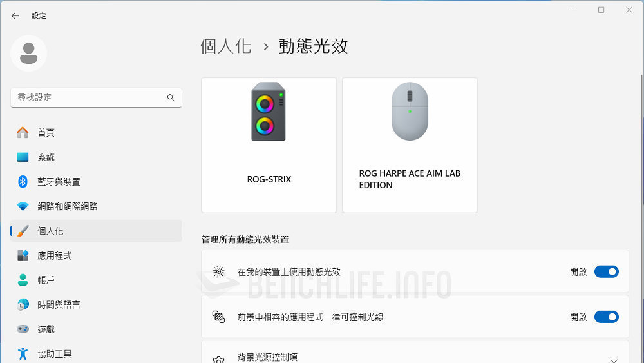
Task: Open the user profile avatar
Action: (x=29, y=54)
